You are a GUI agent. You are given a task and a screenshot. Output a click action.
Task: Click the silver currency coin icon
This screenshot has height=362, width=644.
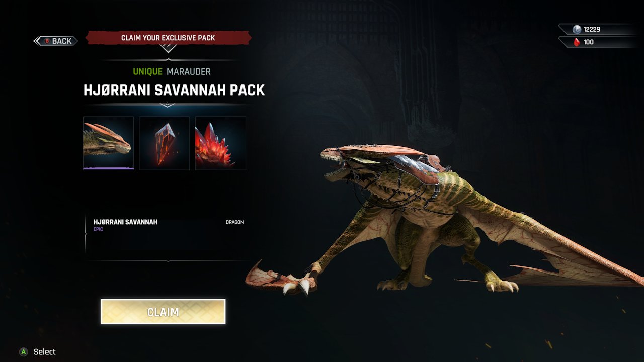click(x=577, y=29)
